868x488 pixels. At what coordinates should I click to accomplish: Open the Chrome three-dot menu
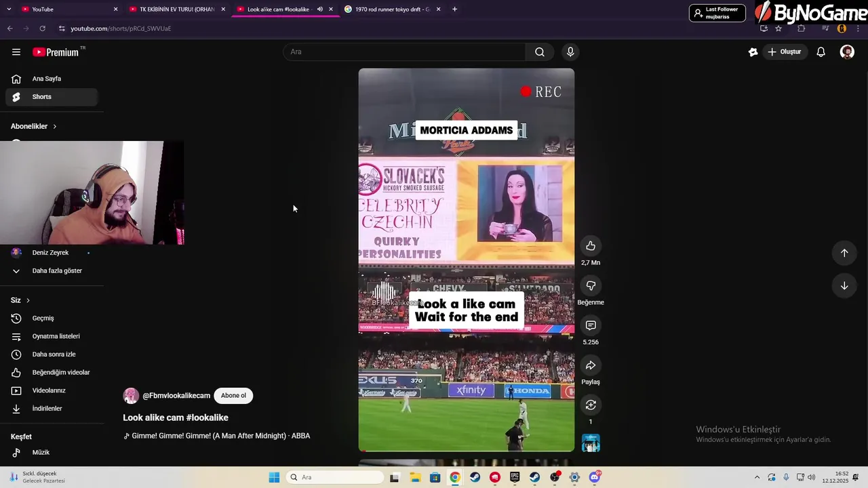pyautogui.click(x=859, y=28)
